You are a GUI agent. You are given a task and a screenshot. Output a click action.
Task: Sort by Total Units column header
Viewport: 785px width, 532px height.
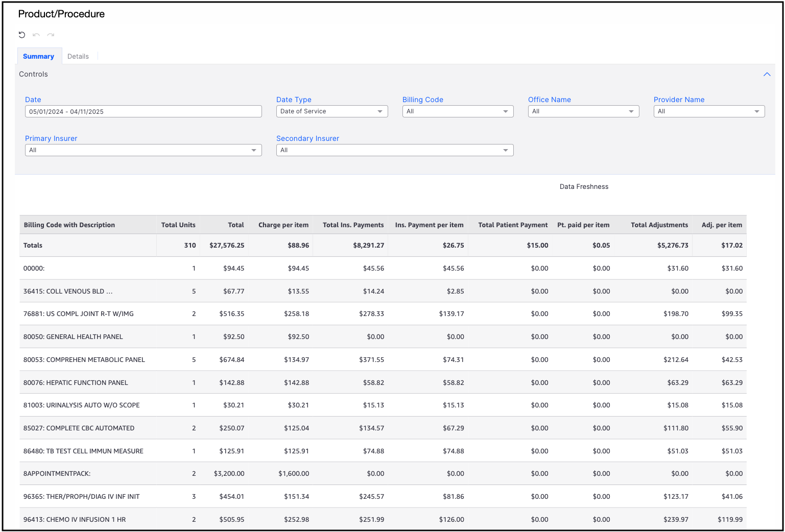(178, 225)
